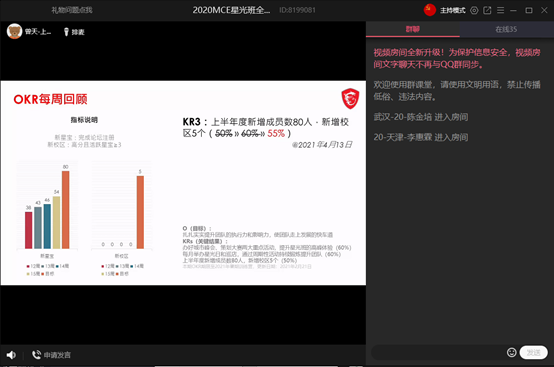This screenshot has height=367, width=554.
Task: Click the orange bar labeled 80 in chart
Action: 65,209
